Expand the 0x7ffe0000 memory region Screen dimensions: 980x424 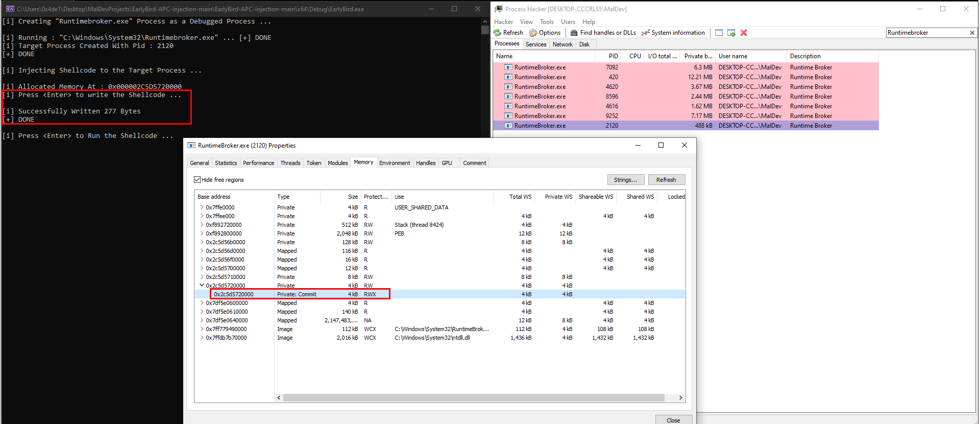pos(202,207)
